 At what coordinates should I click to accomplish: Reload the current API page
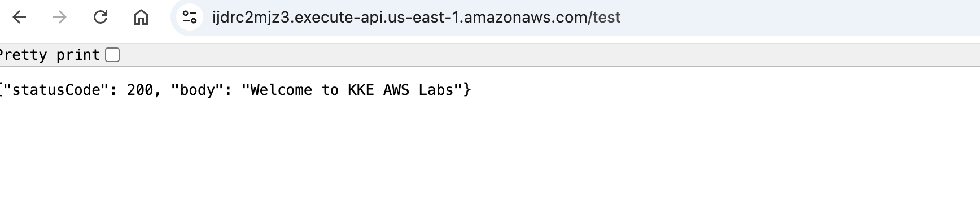100,18
